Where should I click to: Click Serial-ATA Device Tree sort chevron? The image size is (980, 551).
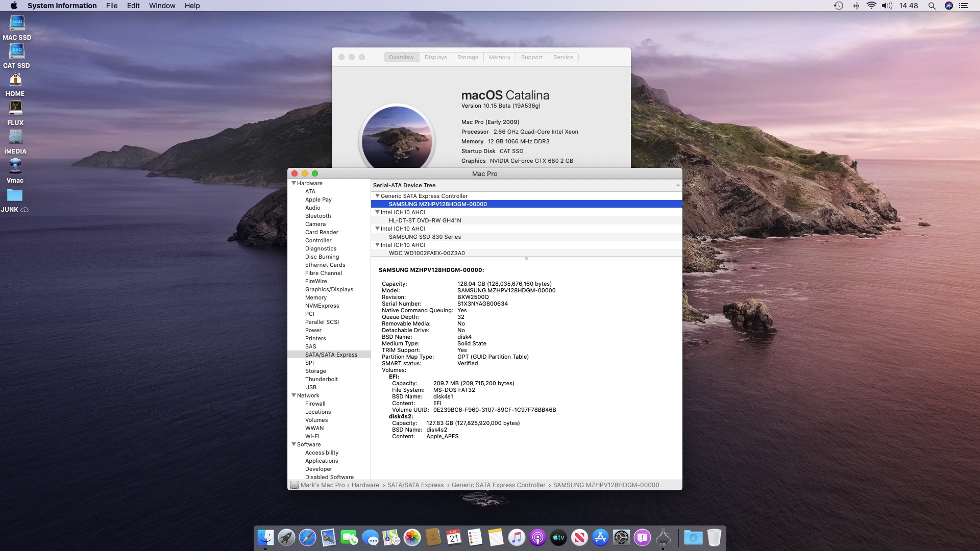[x=677, y=185]
